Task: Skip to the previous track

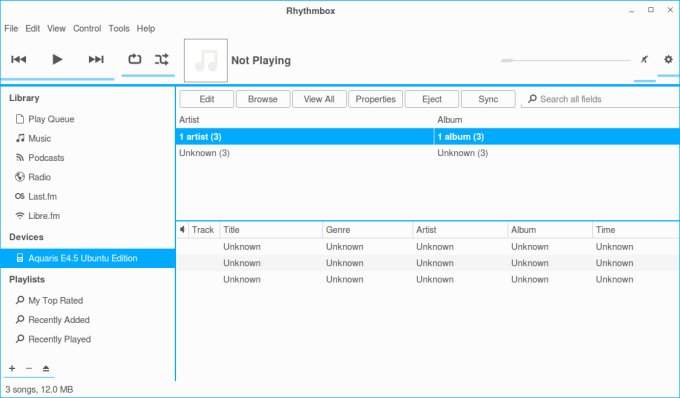Action: pyautogui.click(x=19, y=59)
